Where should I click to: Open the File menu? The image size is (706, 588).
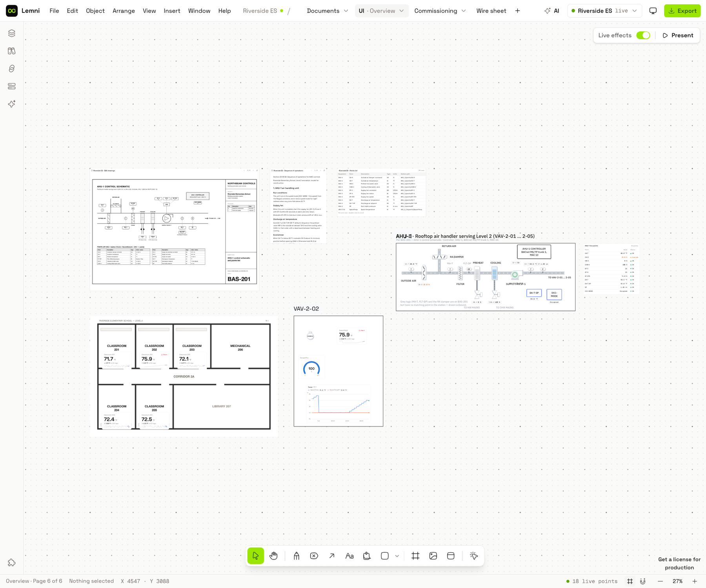(x=55, y=11)
